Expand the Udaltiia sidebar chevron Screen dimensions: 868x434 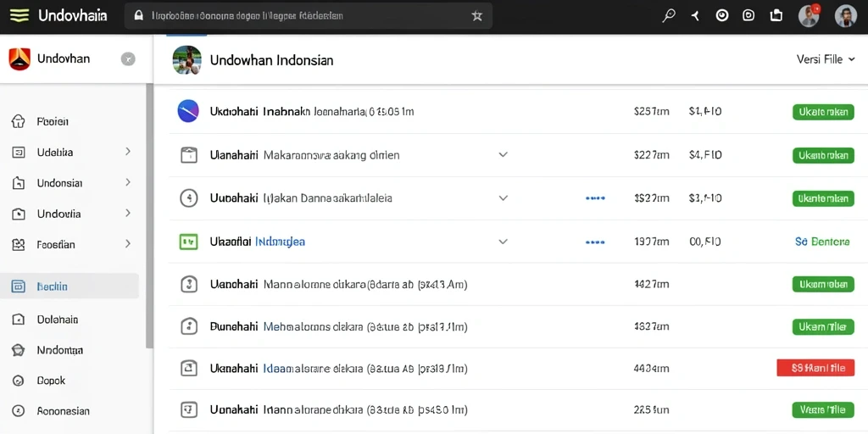[128, 151]
